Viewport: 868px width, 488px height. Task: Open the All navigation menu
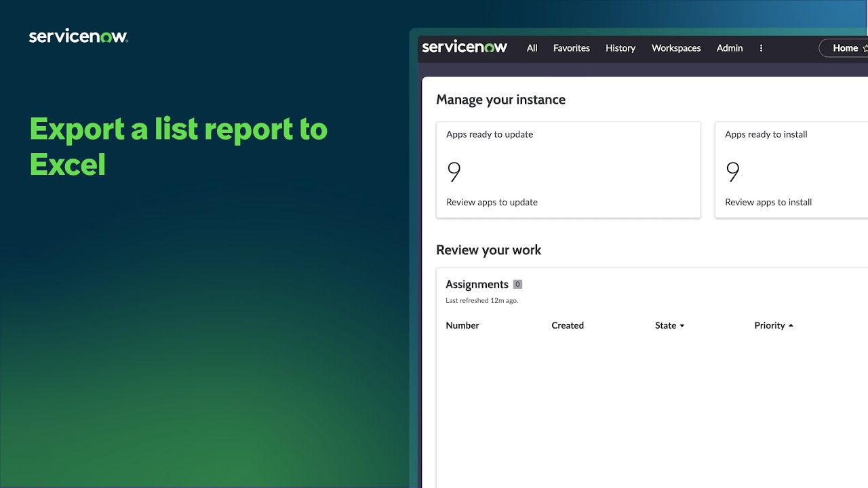[532, 48]
